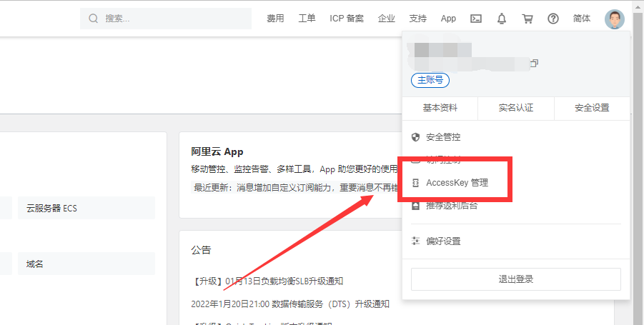Click the user avatar picture
The image size is (644, 325).
(615, 19)
